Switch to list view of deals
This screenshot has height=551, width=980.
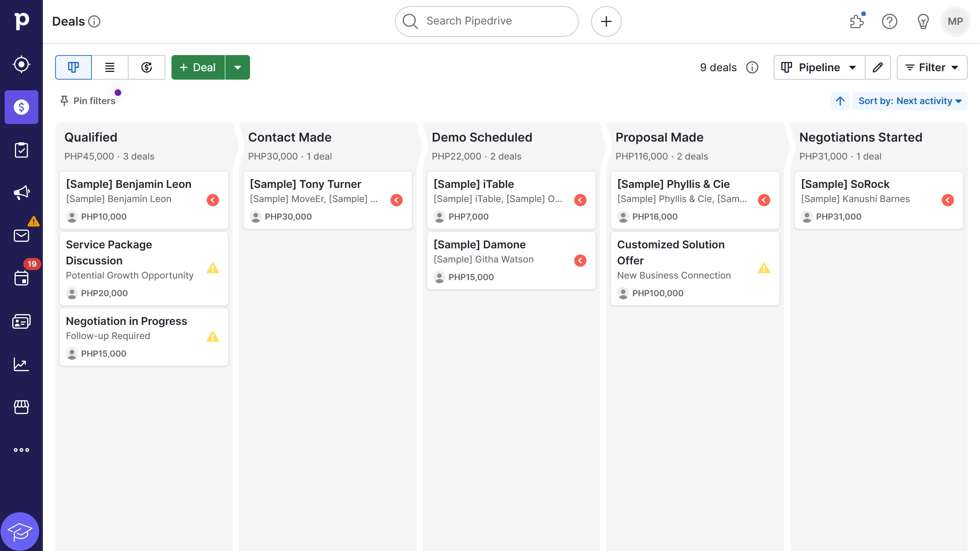110,67
